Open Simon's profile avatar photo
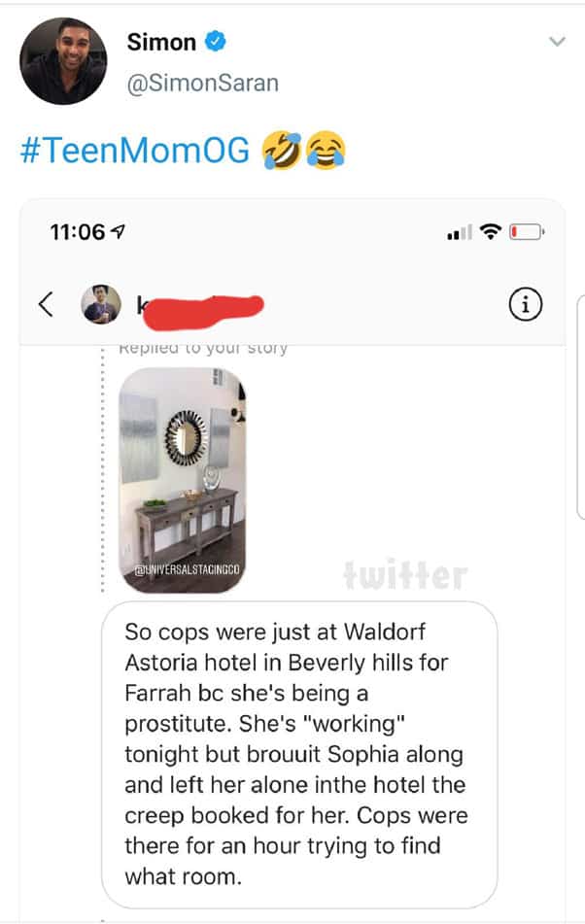 point(63,60)
